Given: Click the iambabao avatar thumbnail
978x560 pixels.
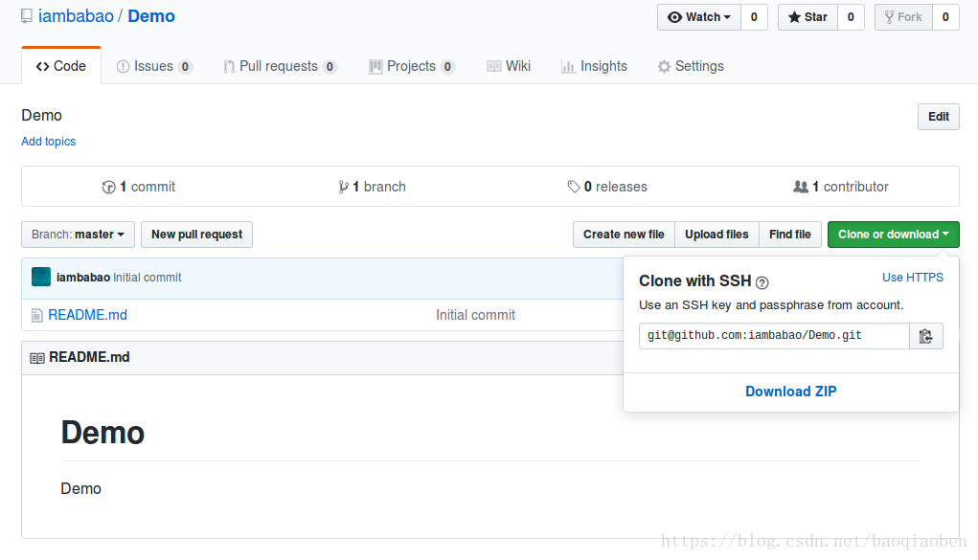Looking at the screenshot, I should (x=41, y=277).
